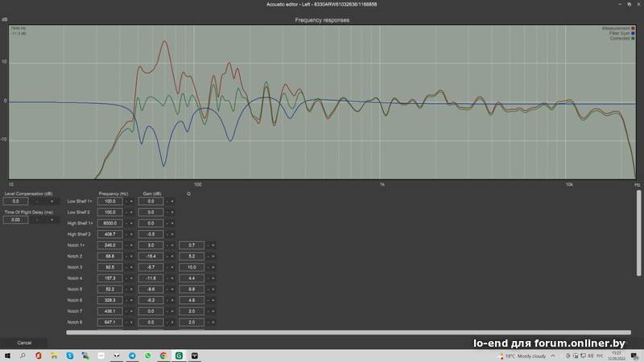Viewport: 644px width, 362px height.
Task: Edit Low Shelf 1 frequency field
Action: [x=109, y=201]
